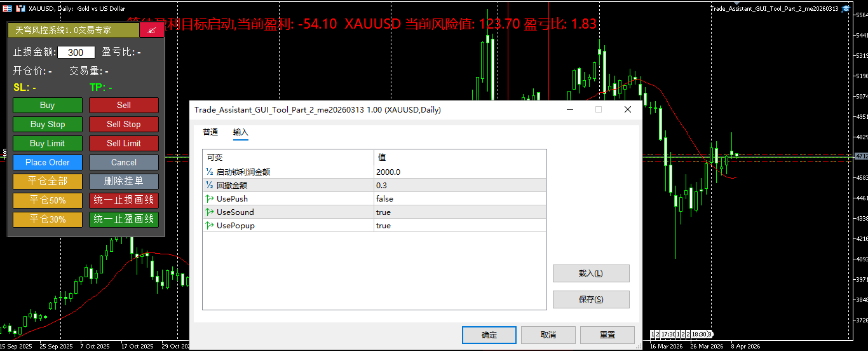Click the red Sell button
Viewport: 868px width, 351px height.
pos(124,106)
